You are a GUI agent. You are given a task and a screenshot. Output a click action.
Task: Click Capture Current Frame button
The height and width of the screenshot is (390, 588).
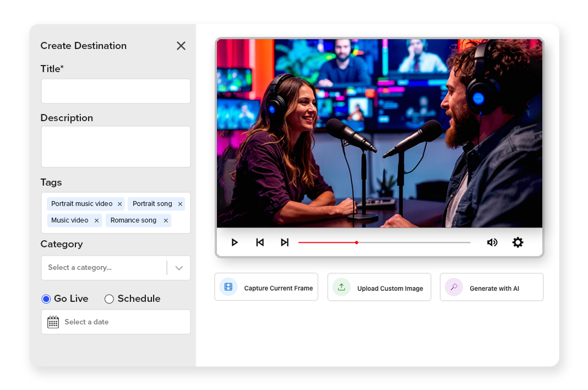click(266, 288)
